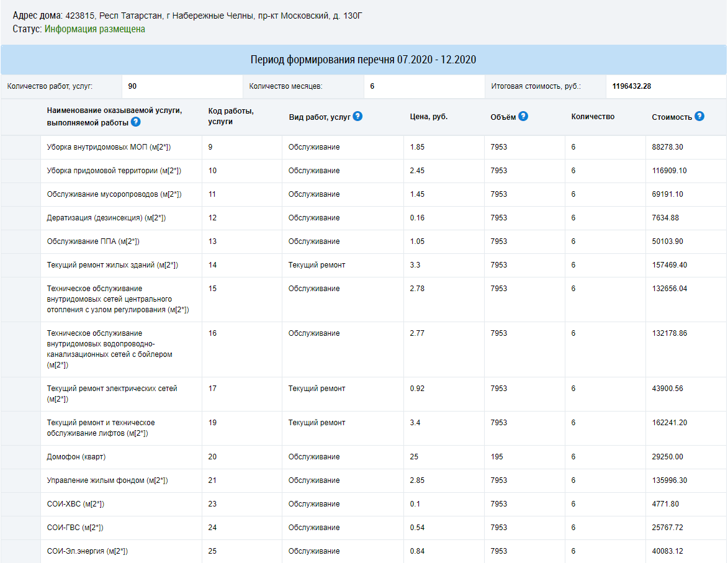
Task: Click row Текущий ремонт жилых зданий
Action: (x=364, y=266)
